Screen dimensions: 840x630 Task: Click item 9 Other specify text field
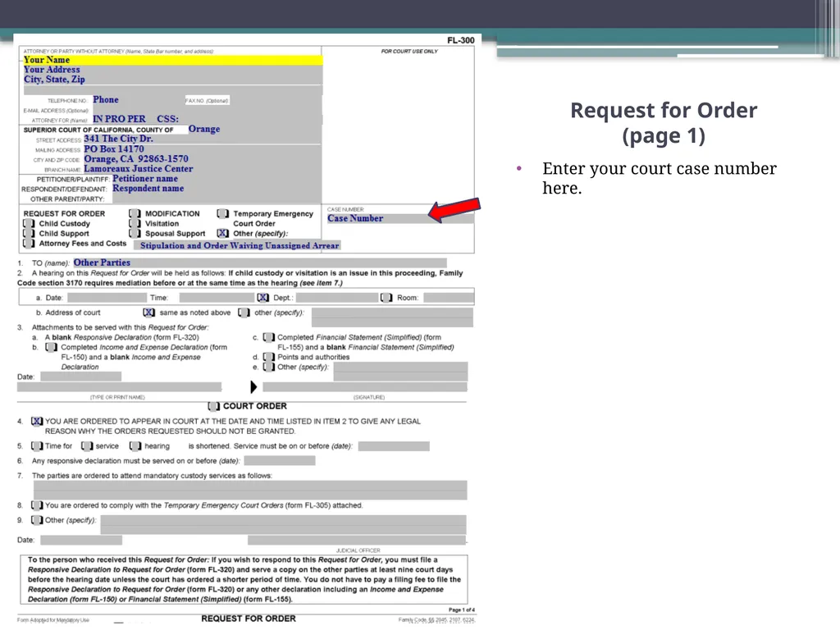pos(283,524)
